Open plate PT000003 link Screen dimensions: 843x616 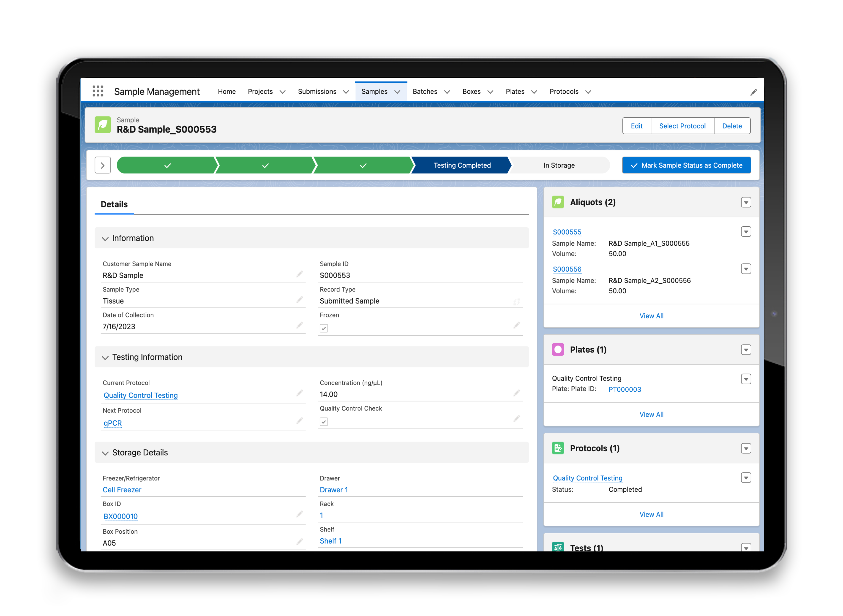click(625, 389)
